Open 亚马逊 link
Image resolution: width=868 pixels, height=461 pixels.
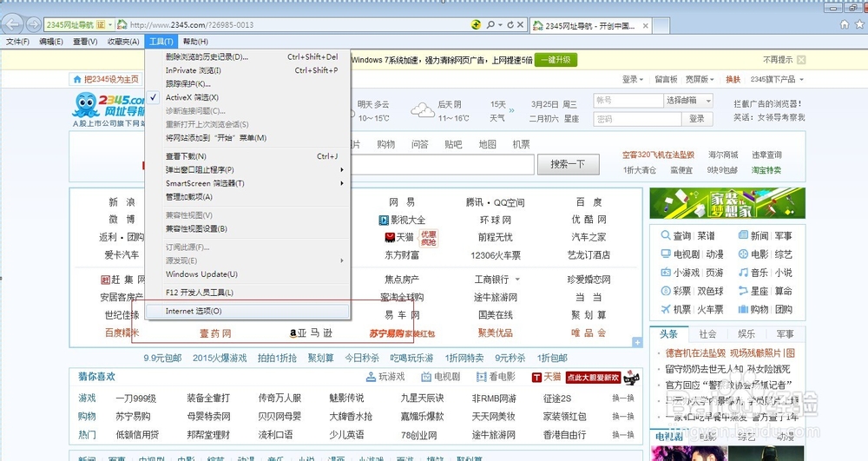[311, 333]
